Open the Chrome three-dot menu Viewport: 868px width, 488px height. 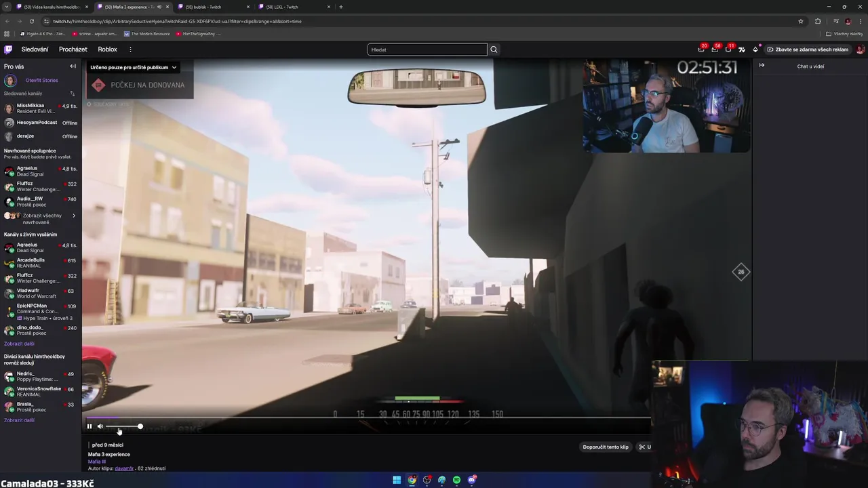coord(861,21)
